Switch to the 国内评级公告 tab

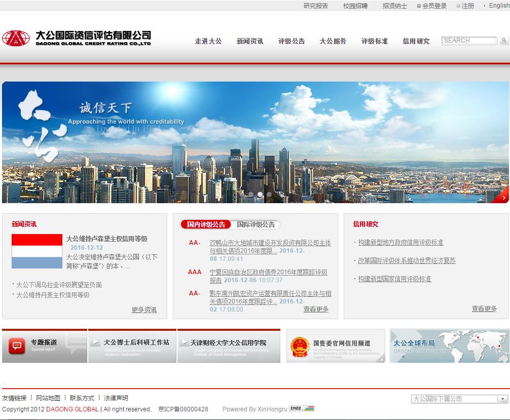205,224
